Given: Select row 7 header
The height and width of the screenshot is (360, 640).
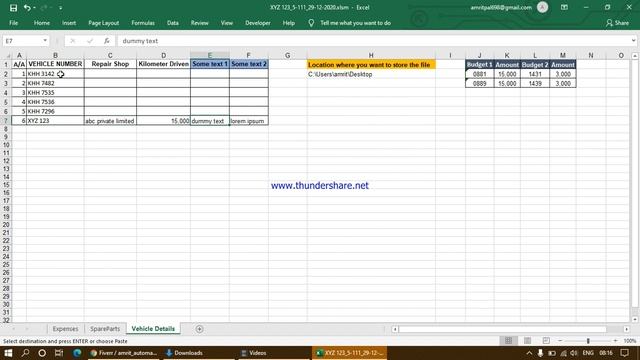Looking at the screenshot, I should click(6, 121).
